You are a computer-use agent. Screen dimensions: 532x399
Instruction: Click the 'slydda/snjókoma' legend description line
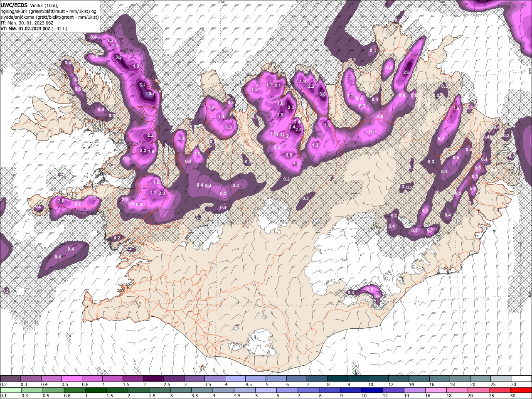point(49,17)
